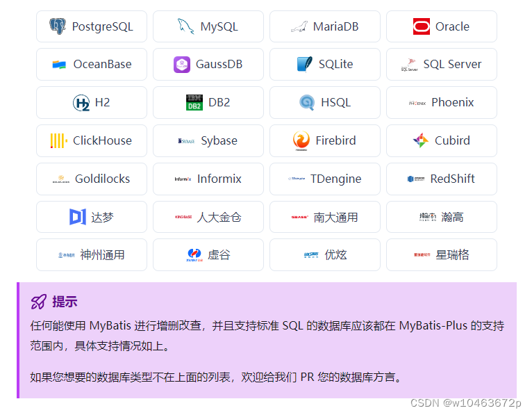
Task: Click the TDengine label text
Action: pos(336,179)
